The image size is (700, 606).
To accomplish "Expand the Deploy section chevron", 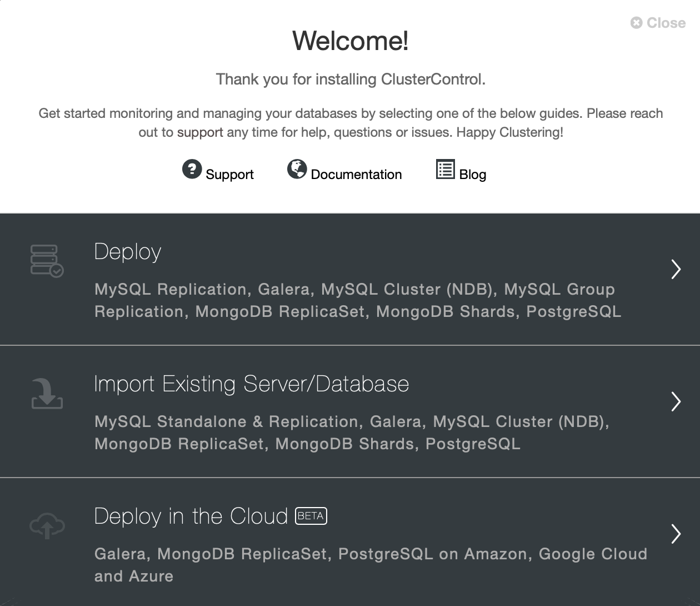I will point(676,269).
